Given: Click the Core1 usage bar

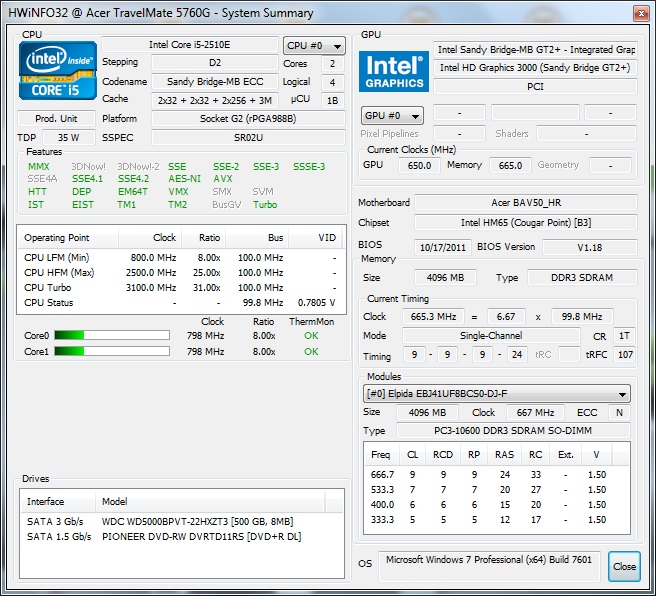Looking at the screenshot, I should [x=112, y=351].
